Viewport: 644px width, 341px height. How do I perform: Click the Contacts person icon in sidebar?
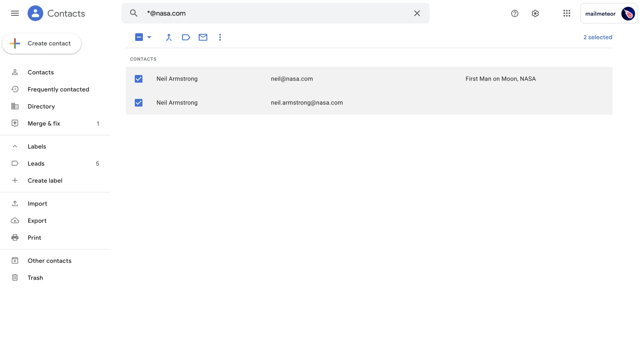(x=15, y=72)
